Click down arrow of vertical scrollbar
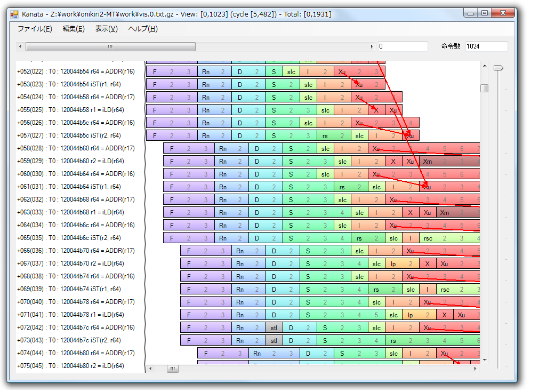 click(x=484, y=359)
